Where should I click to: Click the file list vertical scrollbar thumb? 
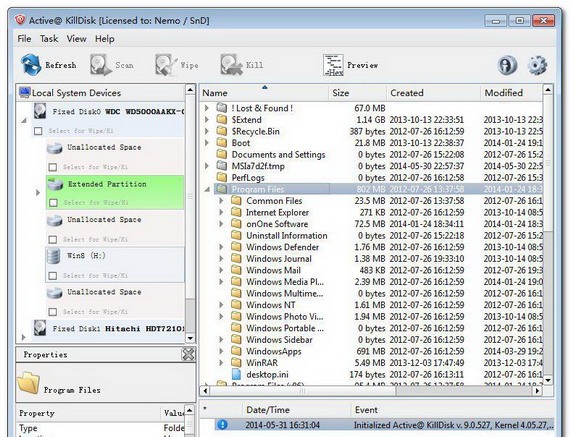coord(548,162)
